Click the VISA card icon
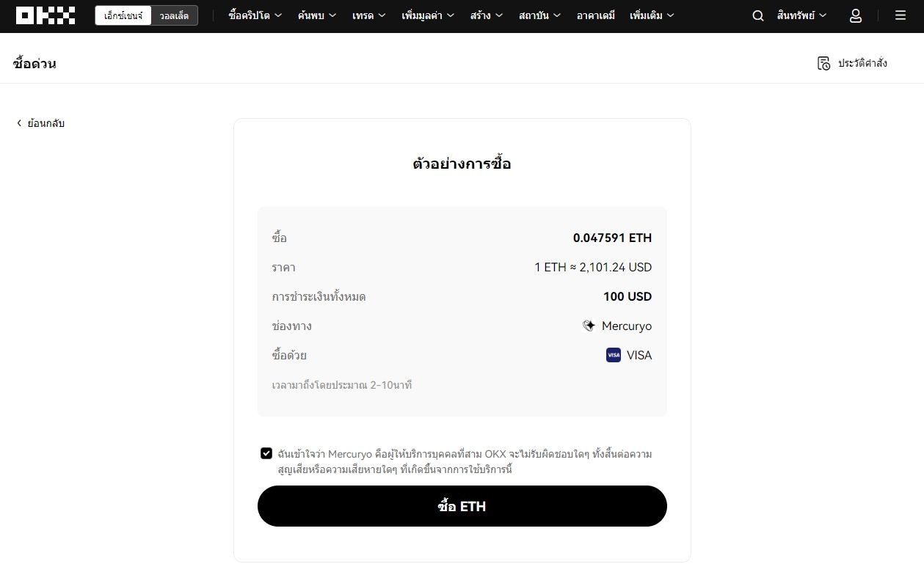Viewport: 924px width, 586px height. tap(614, 355)
